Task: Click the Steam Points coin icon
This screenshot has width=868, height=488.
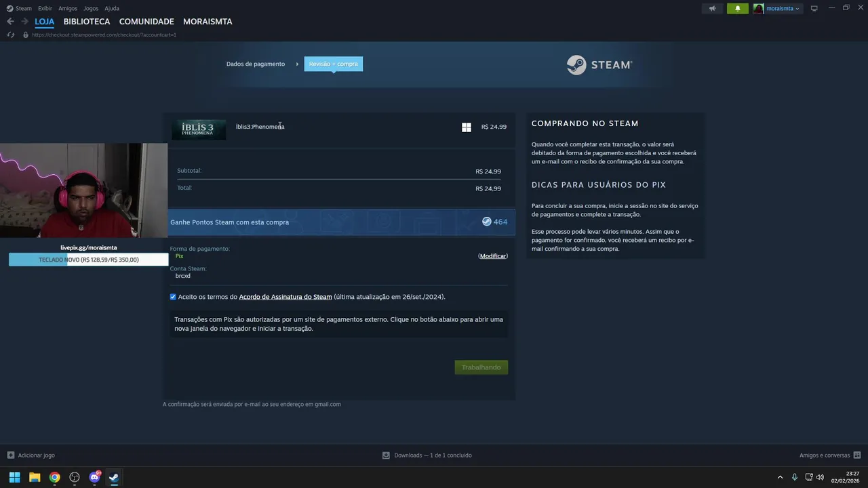Action: 486,222
